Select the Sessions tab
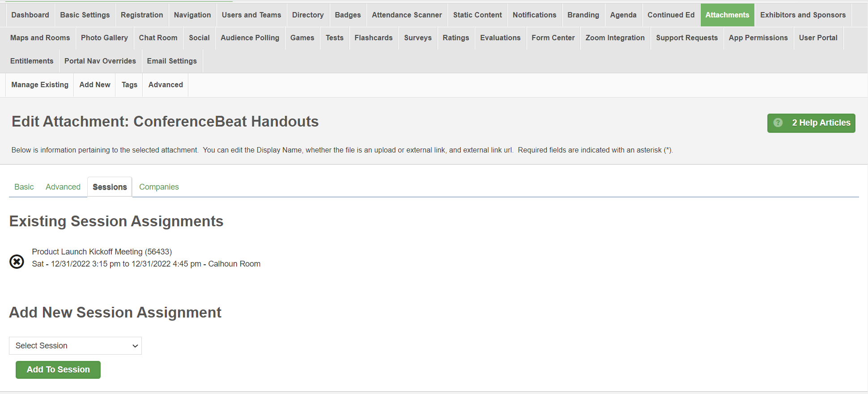The image size is (868, 394). point(110,187)
